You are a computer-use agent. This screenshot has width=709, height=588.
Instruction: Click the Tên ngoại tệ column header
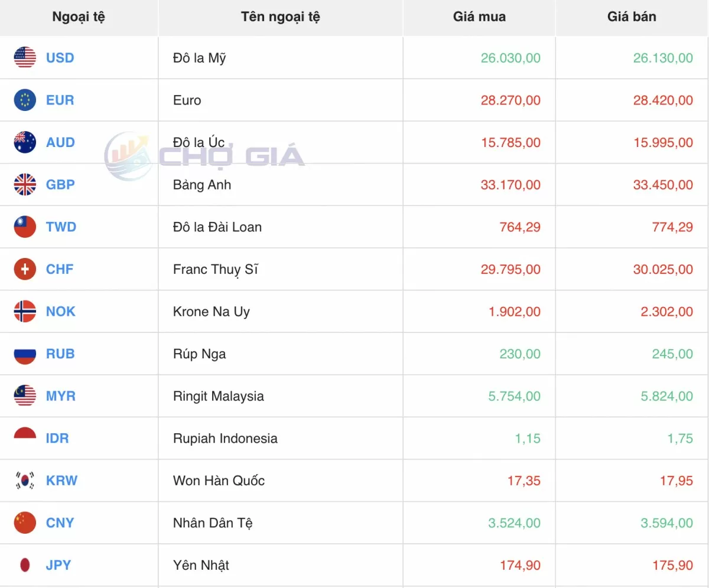(280, 17)
